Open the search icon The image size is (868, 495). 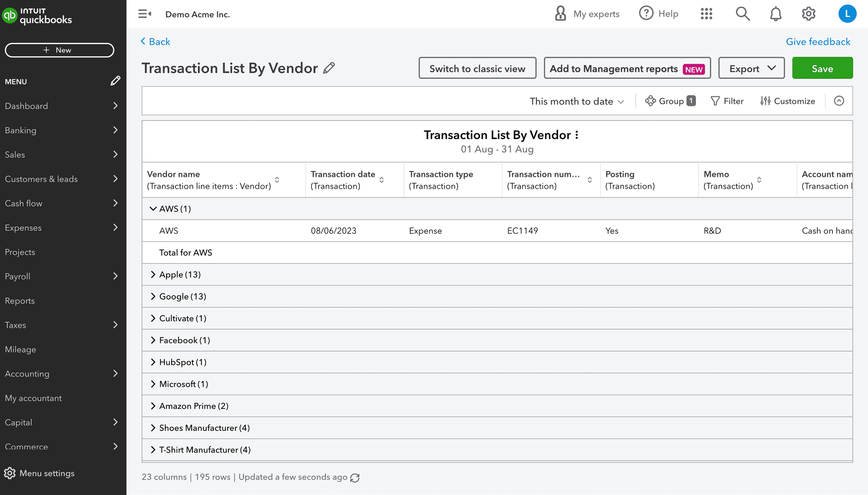pos(743,14)
